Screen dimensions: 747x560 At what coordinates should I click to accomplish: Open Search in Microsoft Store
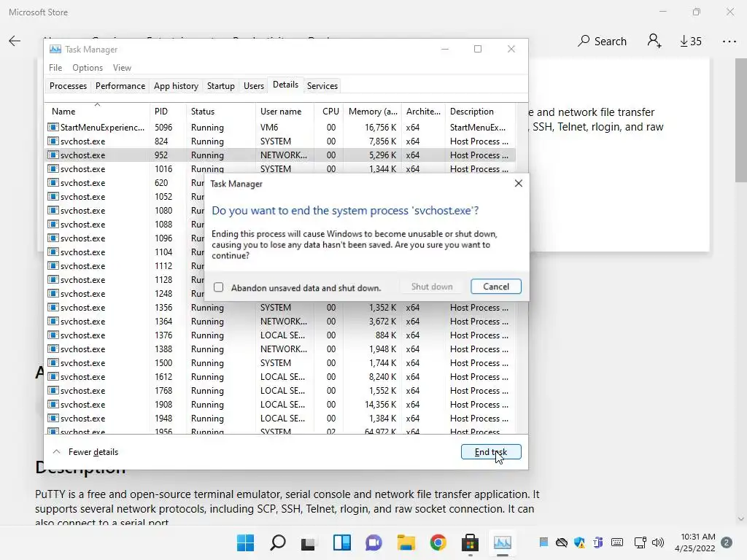coord(602,42)
